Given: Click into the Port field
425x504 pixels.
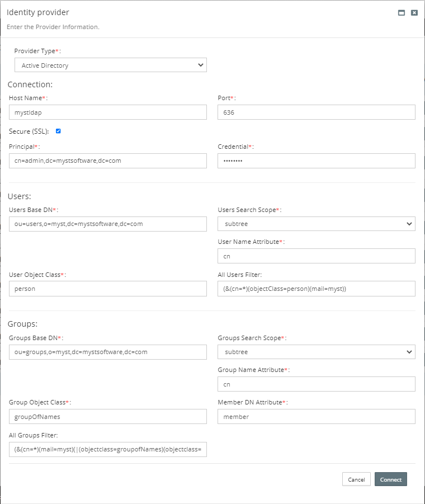Looking at the screenshot, I should (316, 112).
